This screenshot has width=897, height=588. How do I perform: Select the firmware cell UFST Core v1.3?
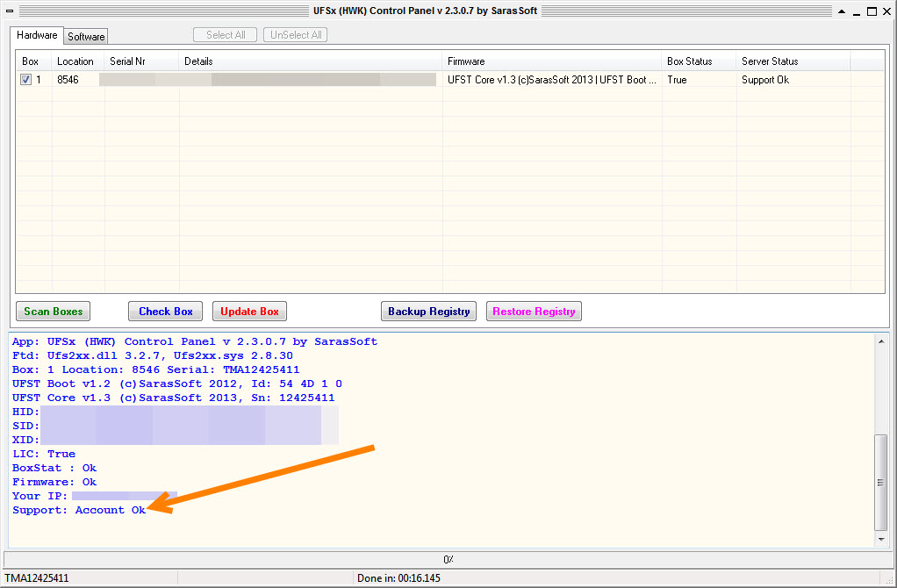(552, 80)
